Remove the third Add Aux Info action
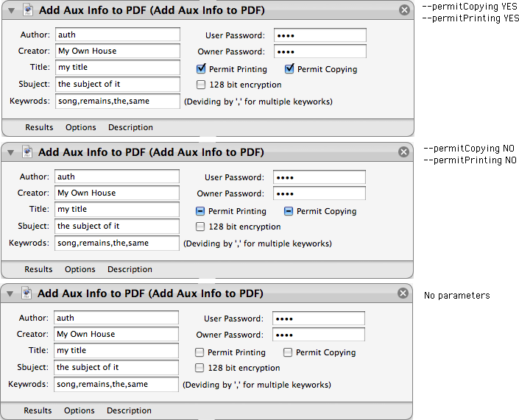 (403, 293)
